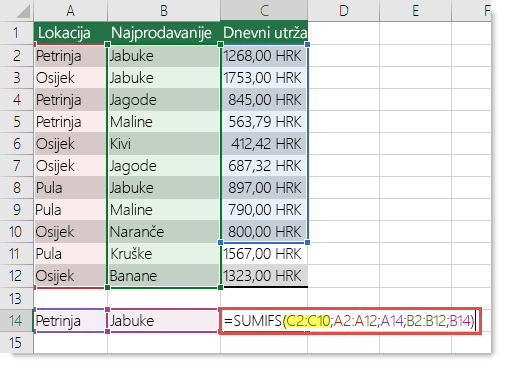Select column B header
This screenshot has height=368, width=506.
click(164, 10)
